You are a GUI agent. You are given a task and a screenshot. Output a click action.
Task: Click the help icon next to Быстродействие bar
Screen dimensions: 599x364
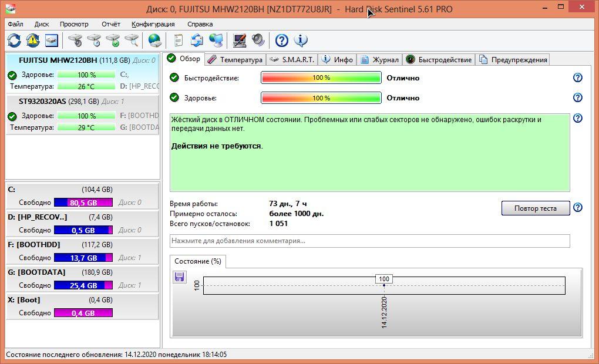tap(578, 77)
